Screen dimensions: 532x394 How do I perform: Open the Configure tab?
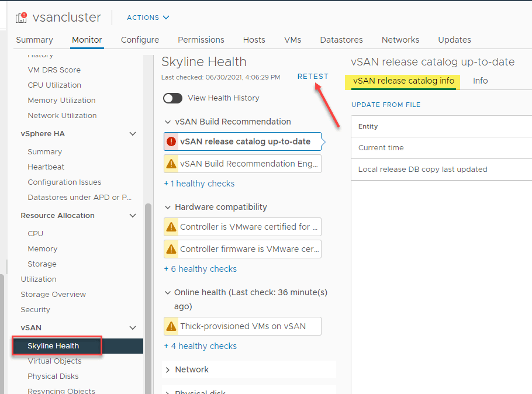[x=140, y=40]
